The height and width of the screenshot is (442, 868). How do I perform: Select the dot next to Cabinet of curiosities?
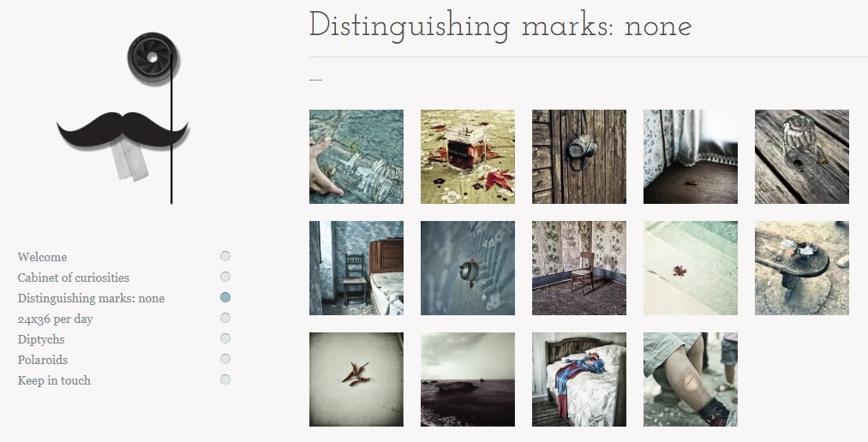[225, 277]
